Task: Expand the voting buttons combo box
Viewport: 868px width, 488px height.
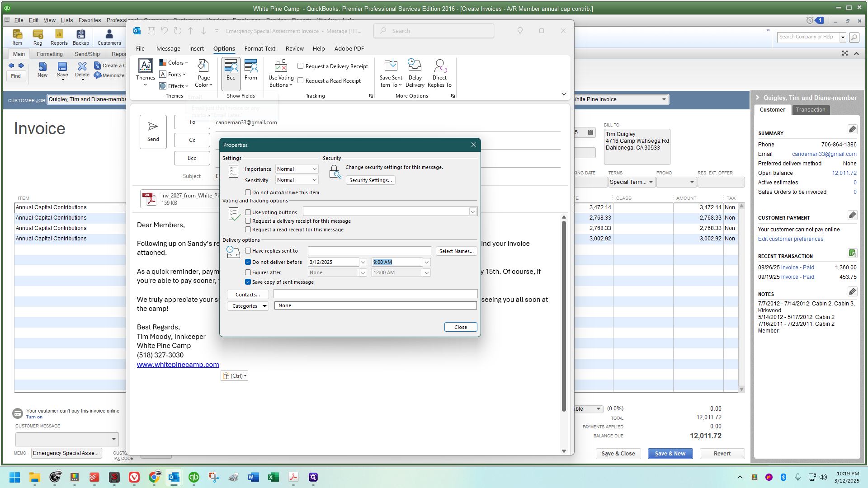Action: (x=473, y=211)
